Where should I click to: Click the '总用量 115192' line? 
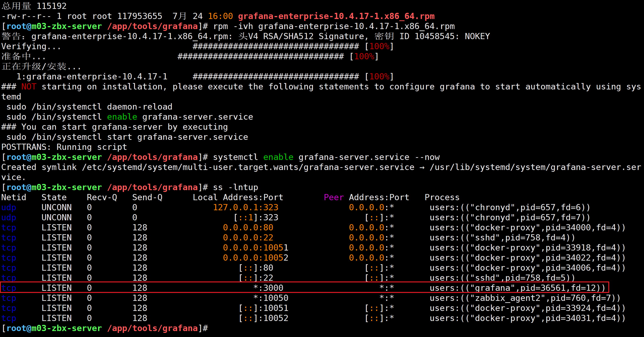pyautogui.click(x=34, y=6)
